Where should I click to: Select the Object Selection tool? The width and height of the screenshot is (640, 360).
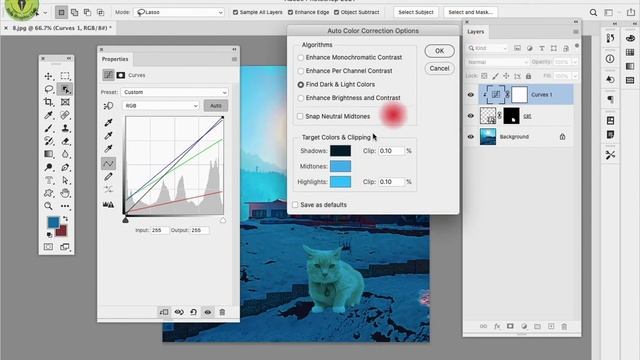point(65,89)
